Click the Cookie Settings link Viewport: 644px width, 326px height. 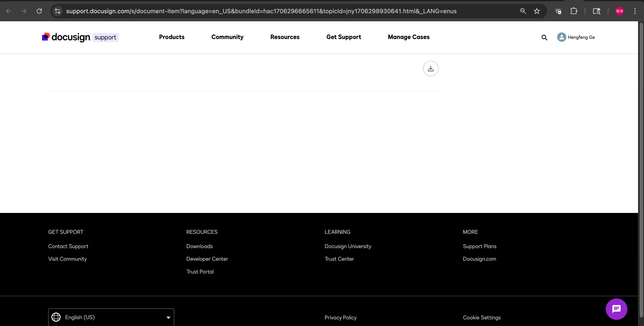tap(481, 317)
